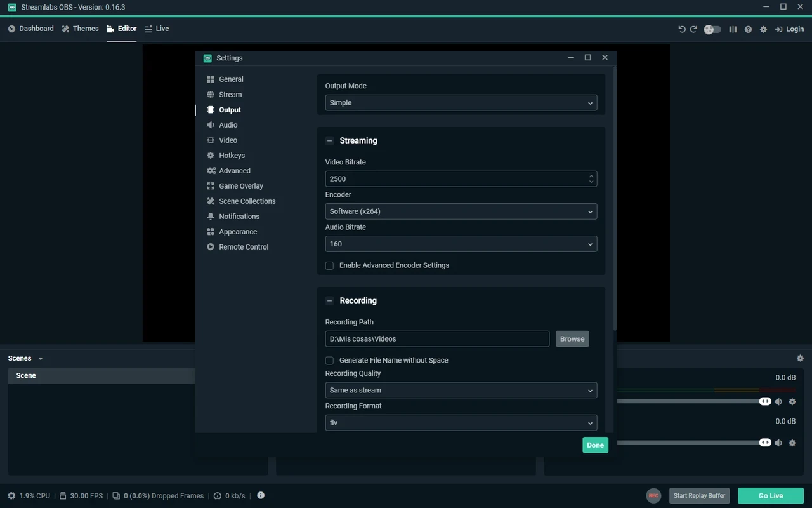This screenshot has width=812, height=508.
Task: Click the Browse button for recording path
Action: click(572, 339)
